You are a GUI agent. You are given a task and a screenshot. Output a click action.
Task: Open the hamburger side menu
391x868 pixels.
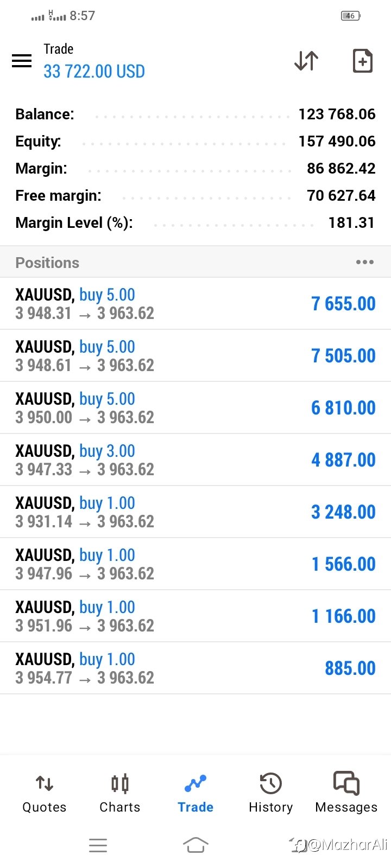pyautogui.click(x=22, y=60)
